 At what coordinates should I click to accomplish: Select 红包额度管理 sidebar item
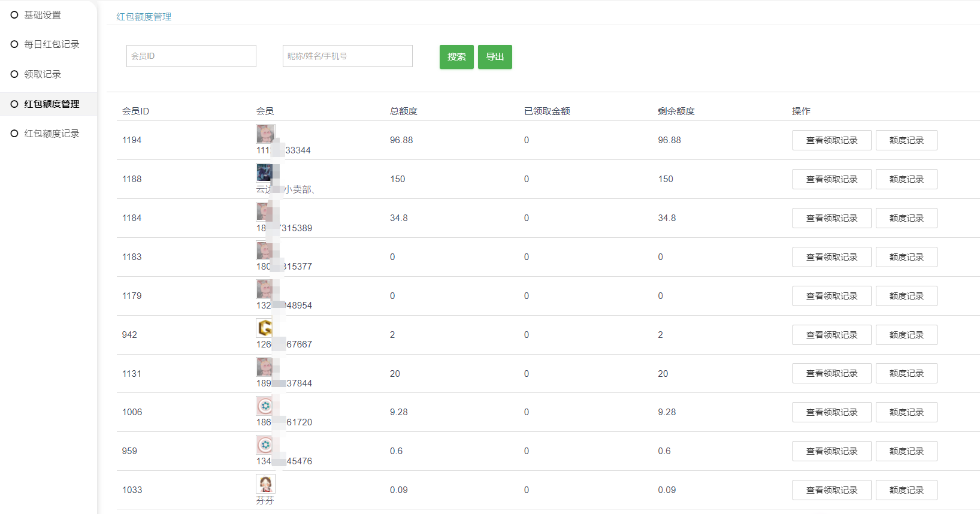coord(51,104)
